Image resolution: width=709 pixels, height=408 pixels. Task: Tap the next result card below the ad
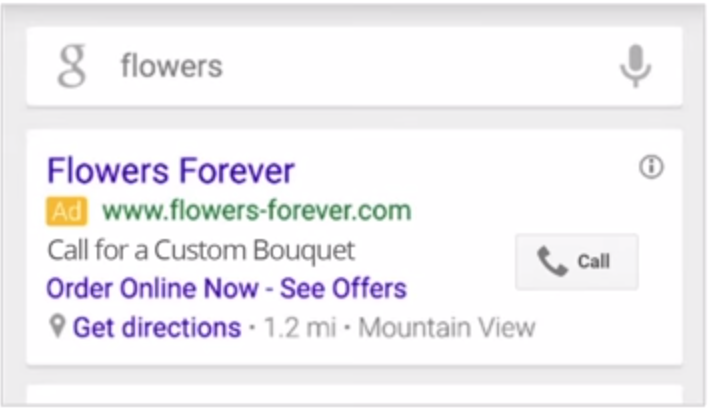[x=354, y=396]
